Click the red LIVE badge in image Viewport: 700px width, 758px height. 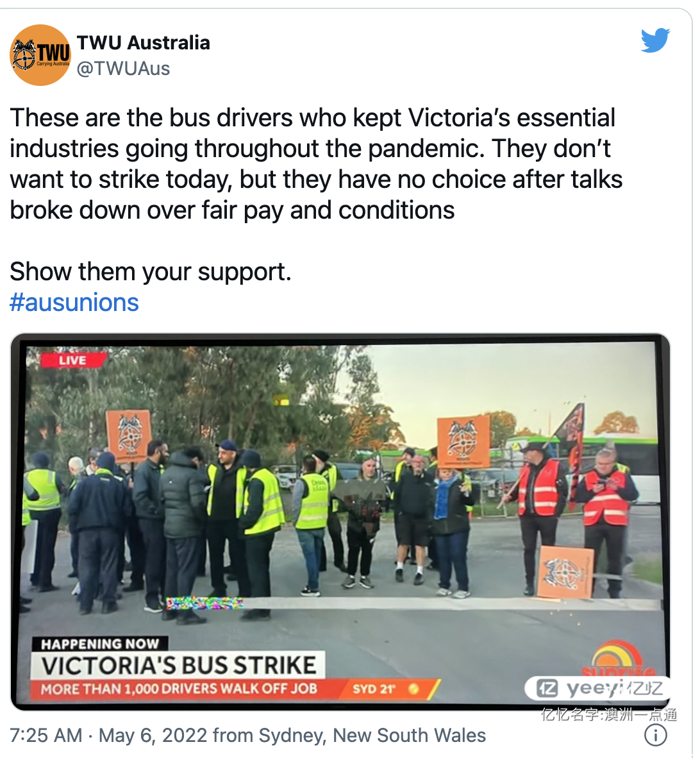pos(73,360)
